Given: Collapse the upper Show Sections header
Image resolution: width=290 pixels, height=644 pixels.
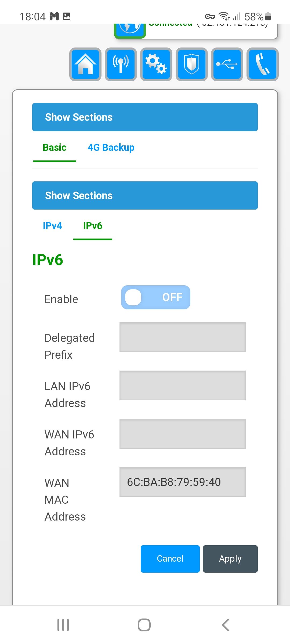Looking at the screenshot, I should pyautogui.click(x=145, y=117).
